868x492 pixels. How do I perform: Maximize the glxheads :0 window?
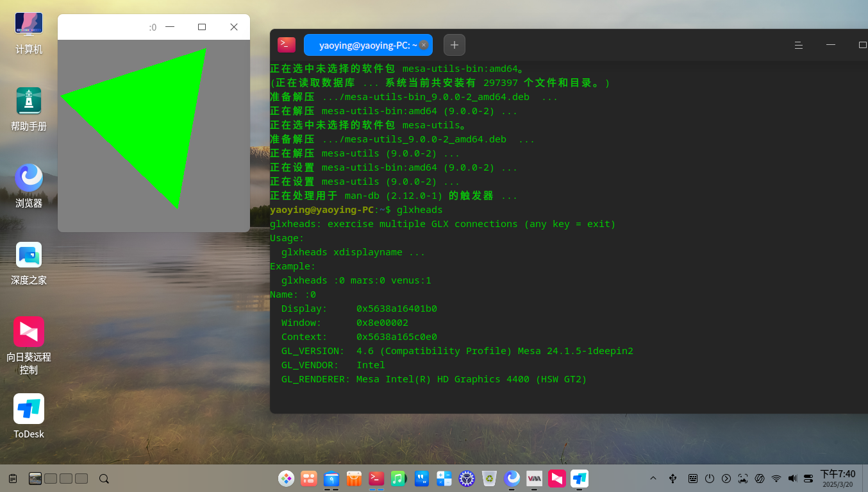coord(202,27)
